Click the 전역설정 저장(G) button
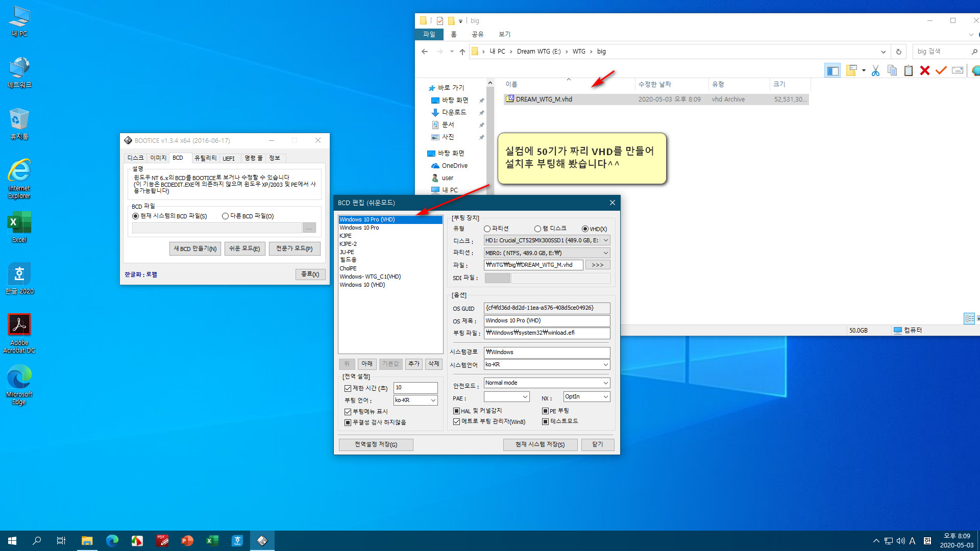The width and height of the screenshot is (980, 551). (376, 445)
